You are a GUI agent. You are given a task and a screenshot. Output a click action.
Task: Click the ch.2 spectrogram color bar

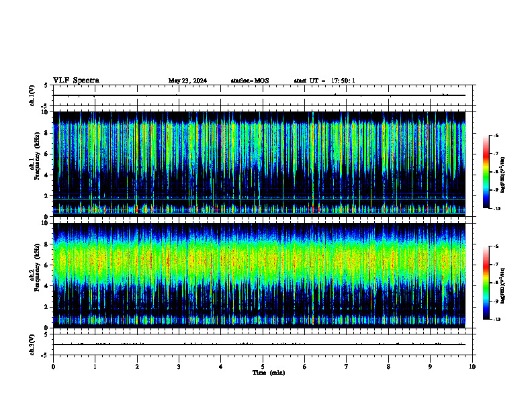coord(486,283)
